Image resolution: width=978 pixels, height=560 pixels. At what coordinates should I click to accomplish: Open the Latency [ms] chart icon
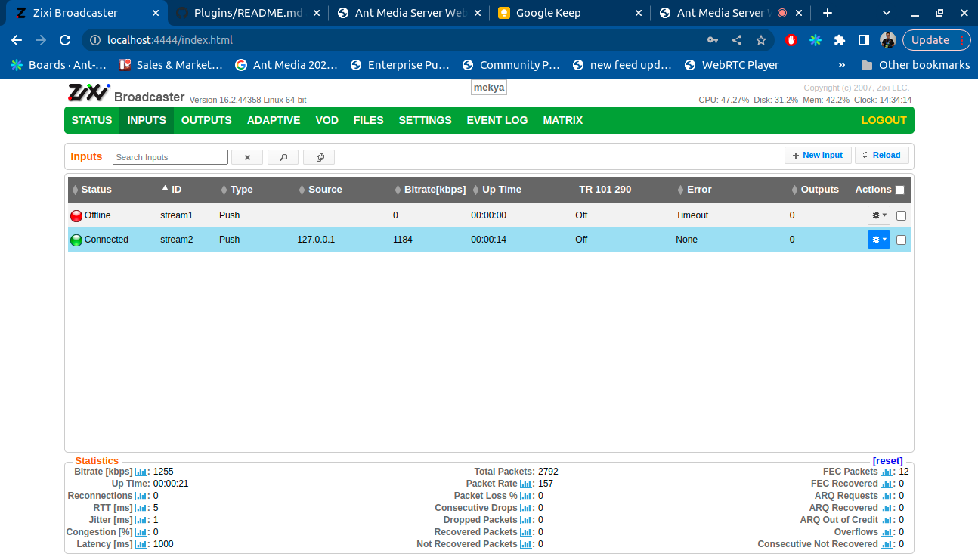(x=141, y=544)
